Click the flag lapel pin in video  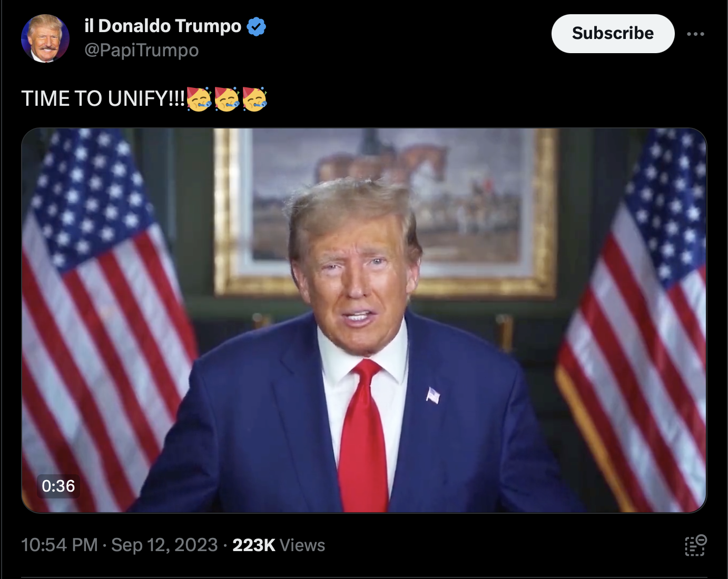tap(432, 395)
